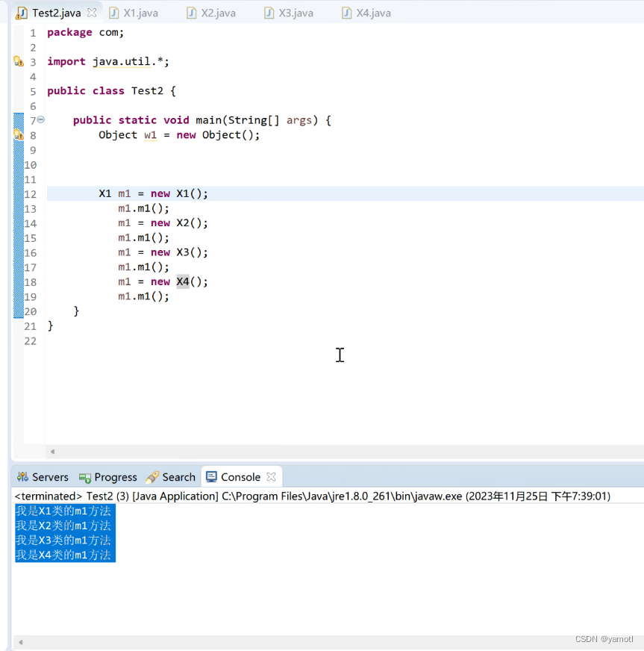Image resolution: width=644 pixels, height=651 pixels.
Task: Click the Servers view icon
Action: coord(22,477)
